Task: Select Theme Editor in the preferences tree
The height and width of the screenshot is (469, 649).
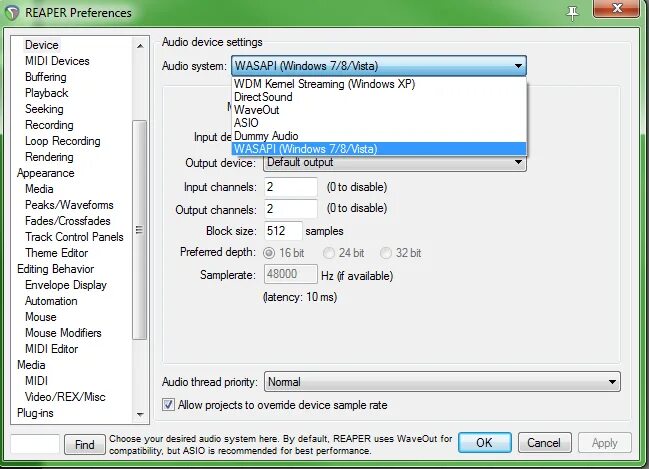Action: 56,253
